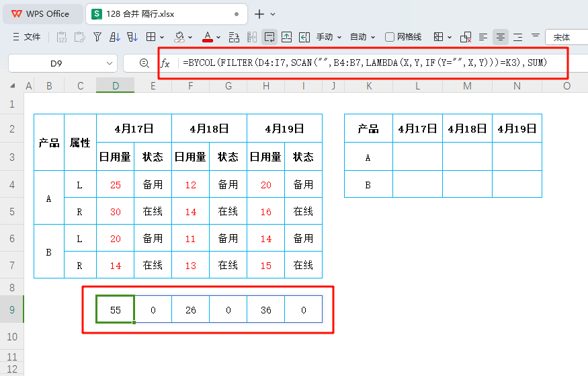
Task: Click the 产品 header in right table
Action: pyautogui.click(x=369, y=128)
